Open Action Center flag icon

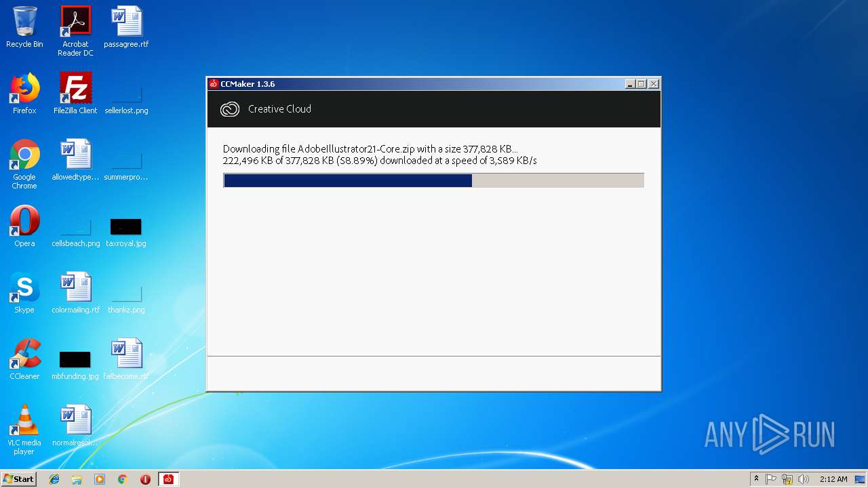pyautogui.click(x=771, y=479)
